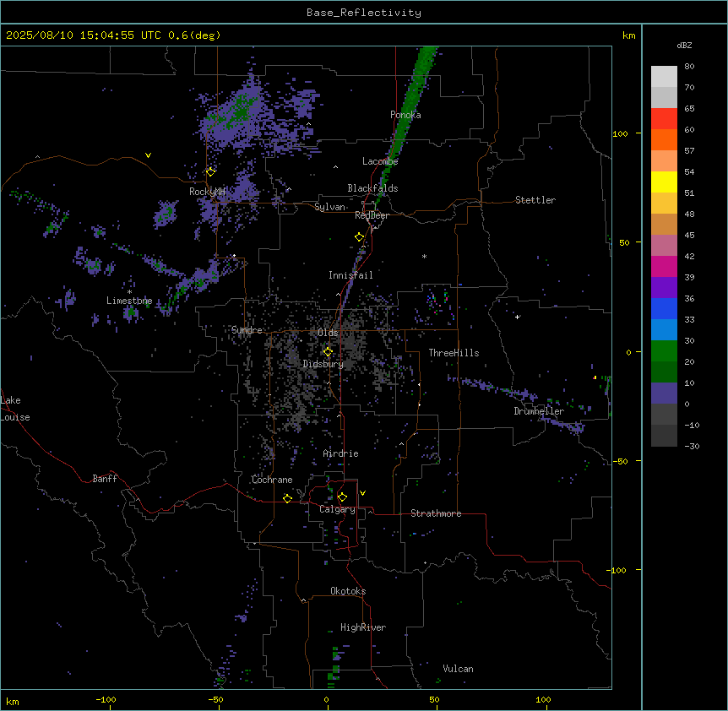The width and height of the screenshot is (728, 711).
Task: Select the Didsbury label
Action: pyautogui.click(x=323, y=364)
